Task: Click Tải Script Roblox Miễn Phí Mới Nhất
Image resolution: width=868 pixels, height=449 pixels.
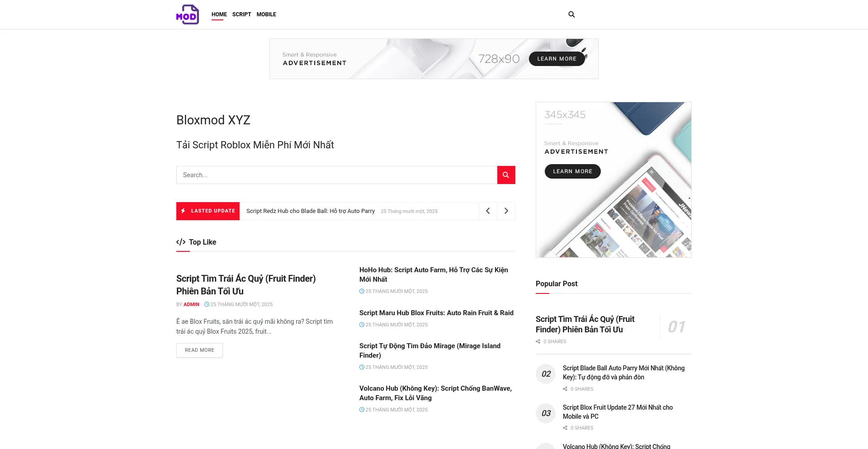Action: pyautogui.click(x=255, y=145)
